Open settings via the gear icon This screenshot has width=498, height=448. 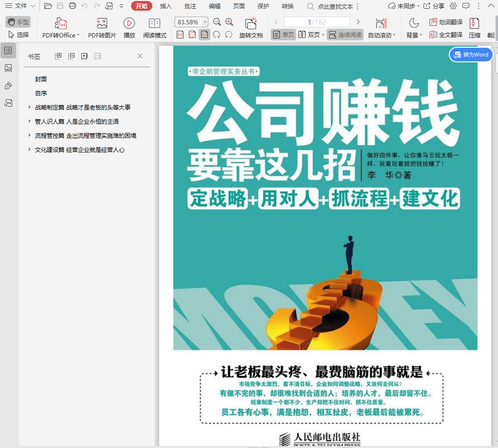tap(453, 6)
